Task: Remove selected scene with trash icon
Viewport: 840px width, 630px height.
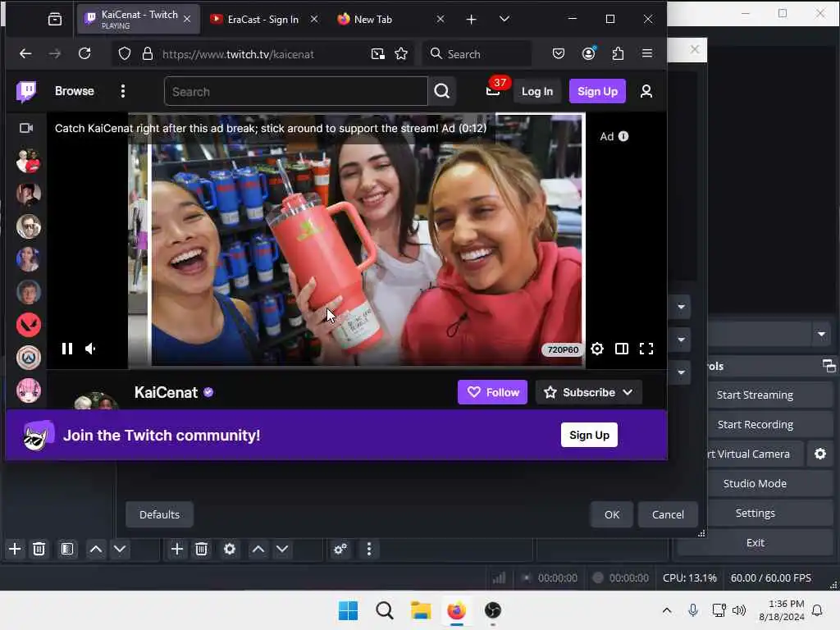Action: [x=39, y=549]
